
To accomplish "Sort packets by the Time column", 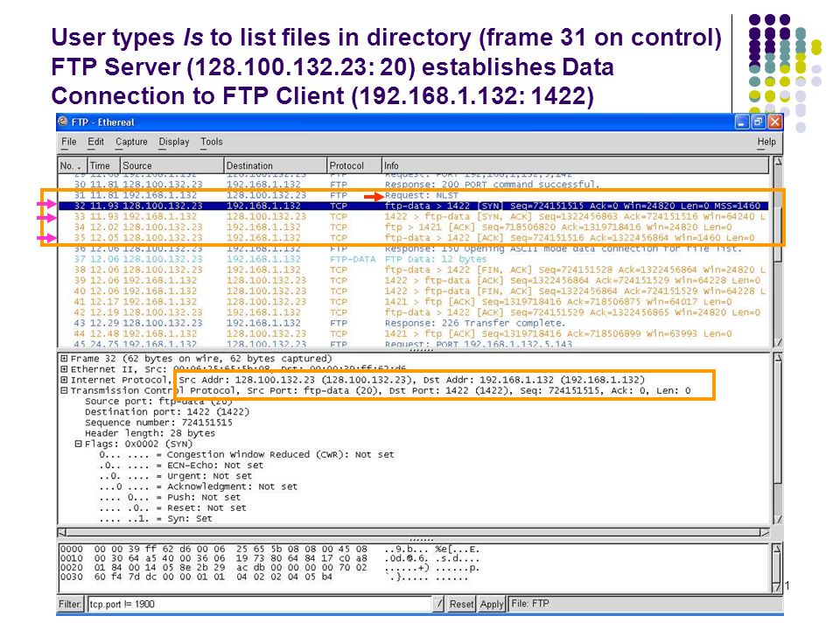I will (104, 165).
